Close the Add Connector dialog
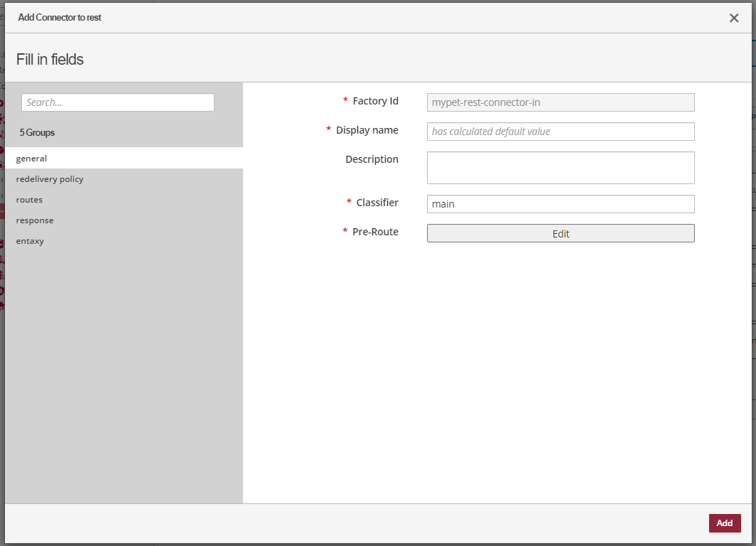This screenshot has width=756, height=546. [x=734, y=18]
